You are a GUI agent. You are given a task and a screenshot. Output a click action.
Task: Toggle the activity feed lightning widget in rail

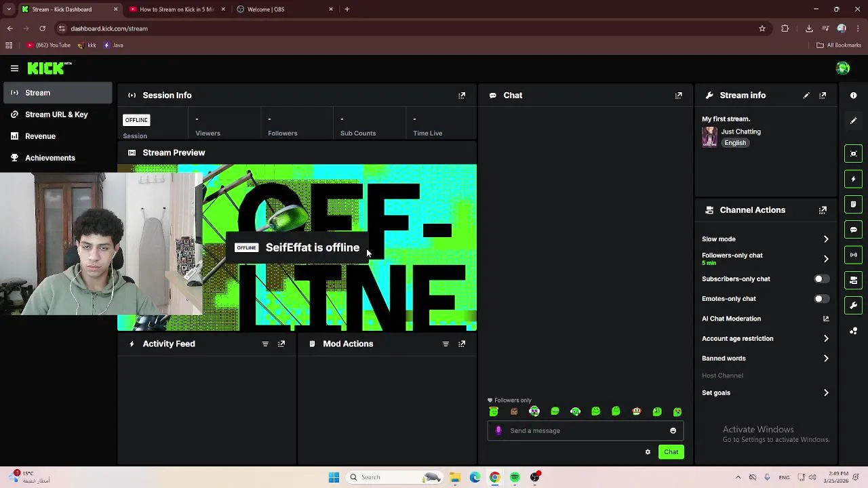tap(854, 179)
